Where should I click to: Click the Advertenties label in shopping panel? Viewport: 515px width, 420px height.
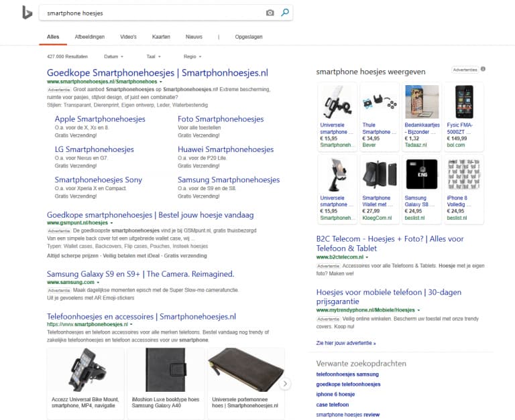pos(465,70)
